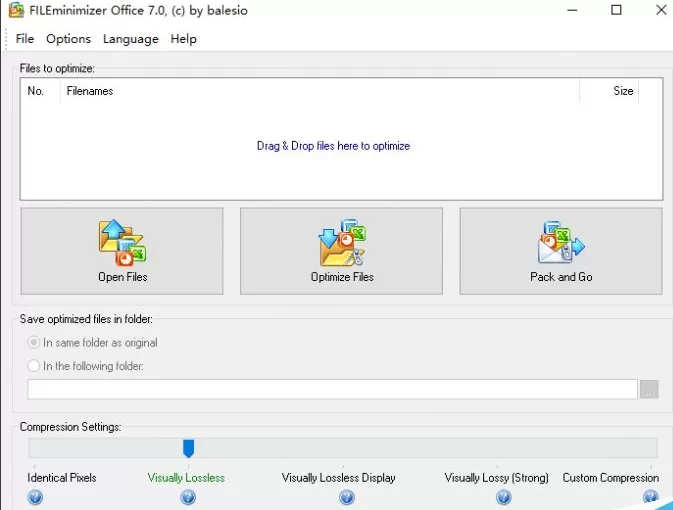Set the slider to Visually Lossless Display

click(343, 448)
